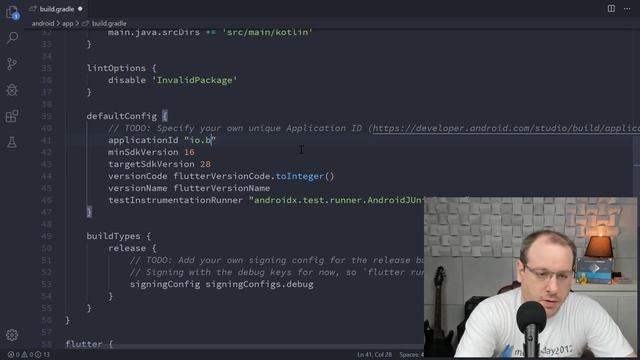This screenshot has width=640, height=360.
Task: Open the developer.android.com link in comment
Action: [506, 128]
